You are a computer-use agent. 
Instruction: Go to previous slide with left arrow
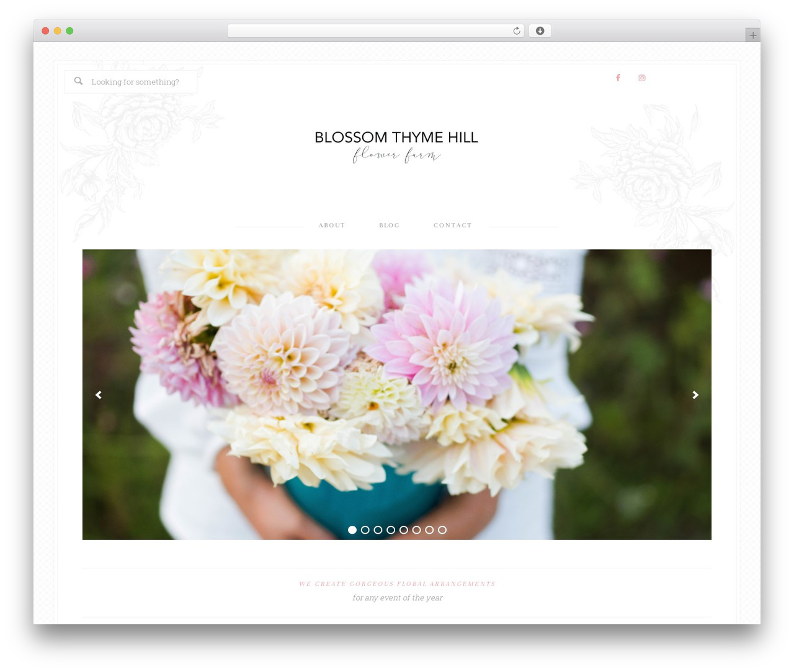98,395
